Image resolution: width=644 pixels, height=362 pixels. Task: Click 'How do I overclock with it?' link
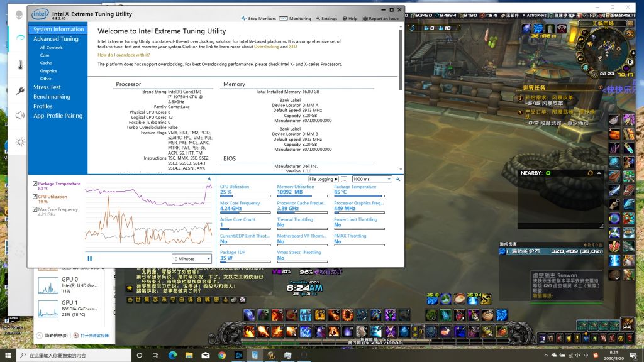(124, 55)
